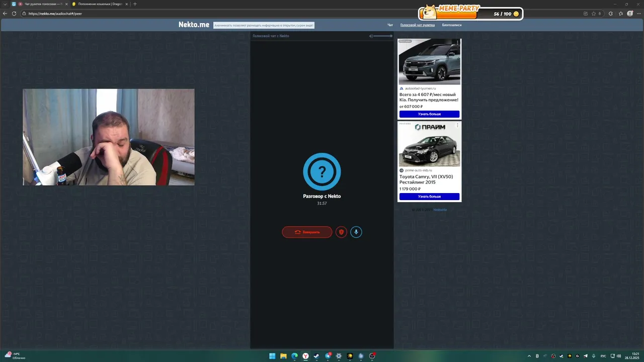Click the site lock icon in address bar
The width and height of the screenshot is (644, 362).
24,14
